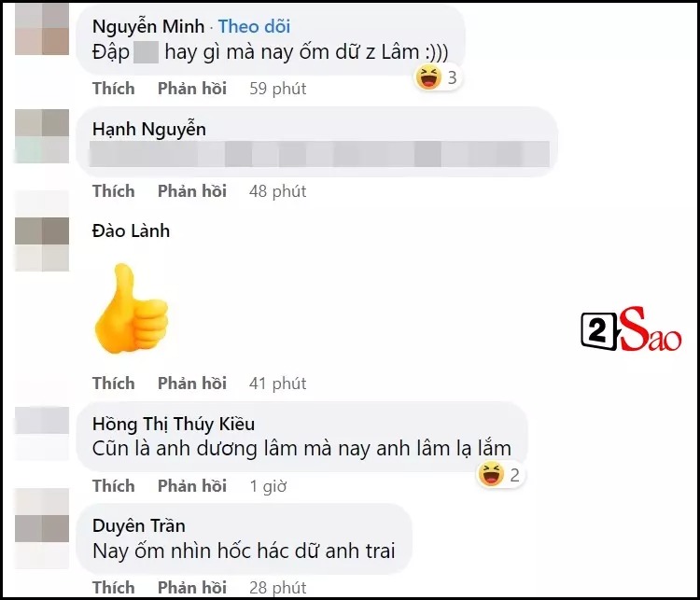Open the 59 phút timestamp link

point(278,89)
